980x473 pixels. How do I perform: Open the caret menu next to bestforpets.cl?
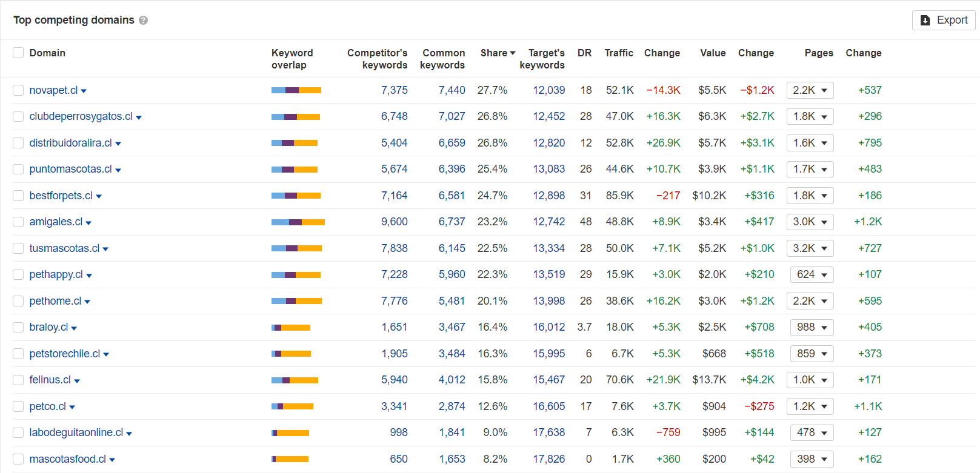tap(99, 197)
